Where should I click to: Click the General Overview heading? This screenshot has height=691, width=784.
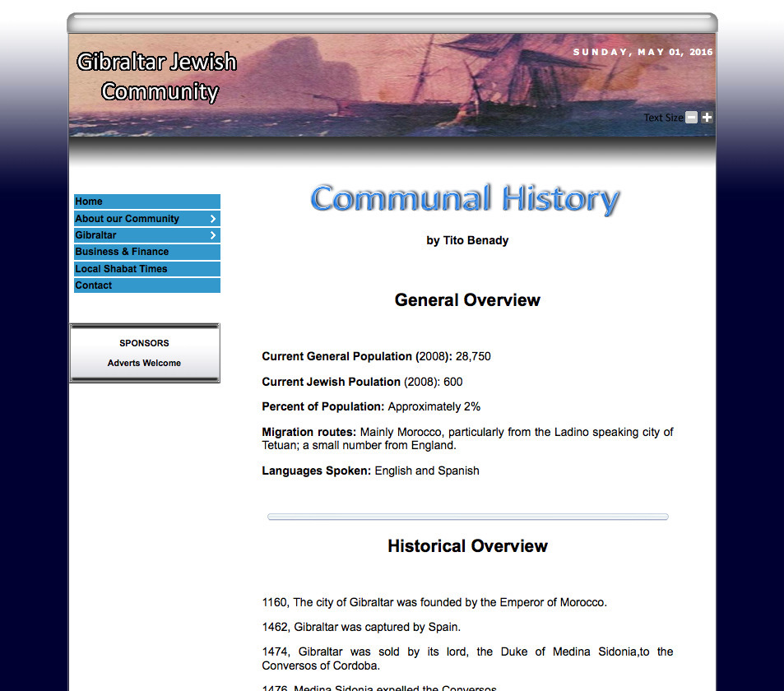[466, 299]
